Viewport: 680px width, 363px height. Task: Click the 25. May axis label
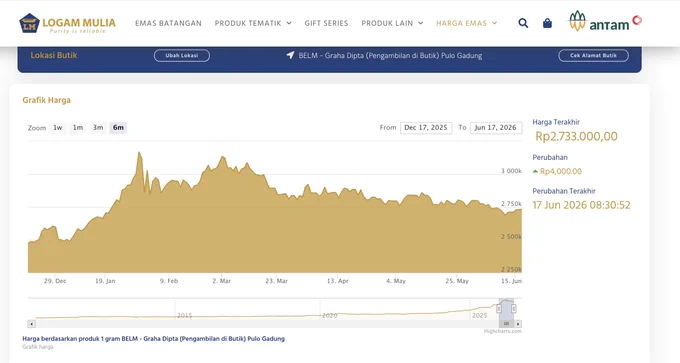pos(457,281)
